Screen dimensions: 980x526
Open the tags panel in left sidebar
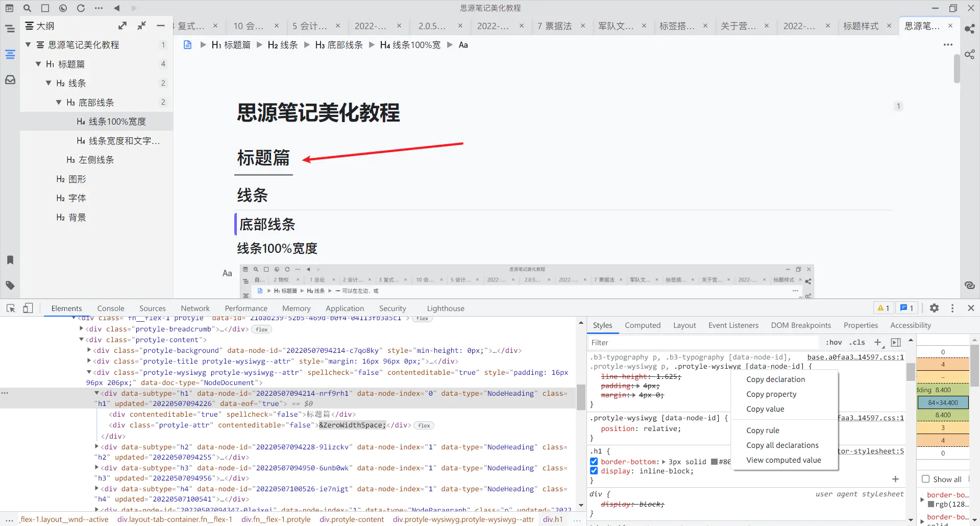pos(10,285)
